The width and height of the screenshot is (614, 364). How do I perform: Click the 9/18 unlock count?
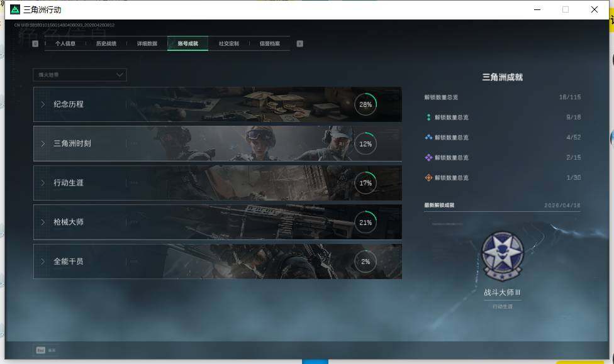(x=573, y=117)
